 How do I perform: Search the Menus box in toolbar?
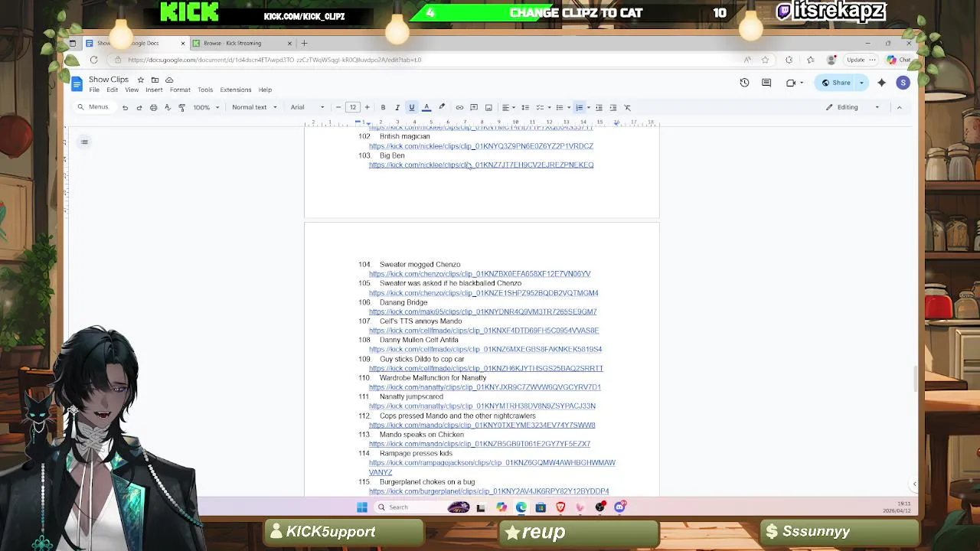click(93, 107)
